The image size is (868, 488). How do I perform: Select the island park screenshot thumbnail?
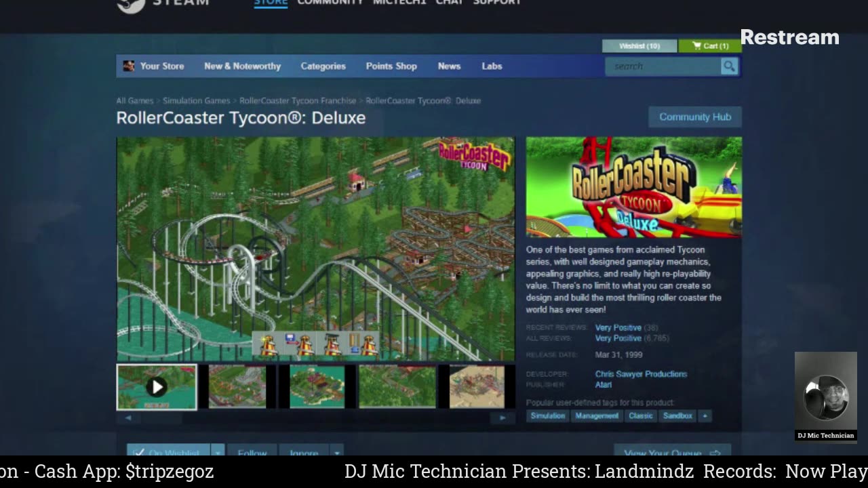tap(317, 387)
